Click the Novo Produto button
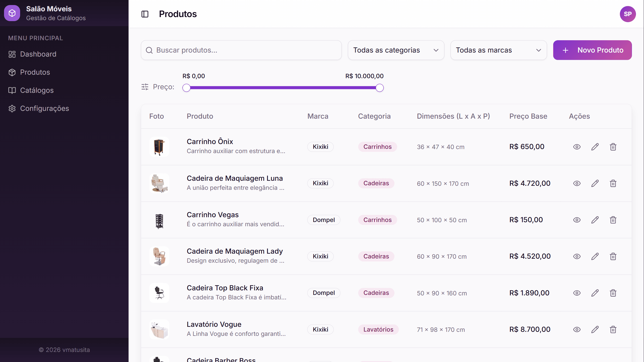Screen dimensions: 644x362 click(592, 50)
